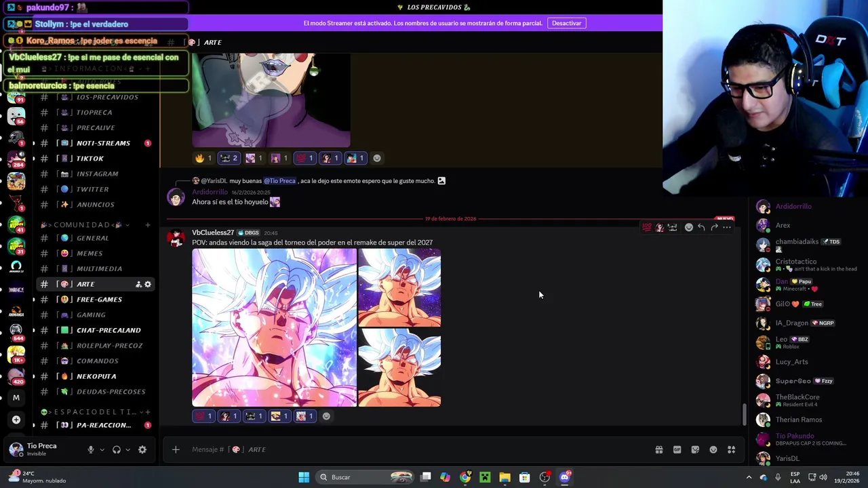Create channel in COMUNIDAD category
The image size is (868, 488).
148,225
